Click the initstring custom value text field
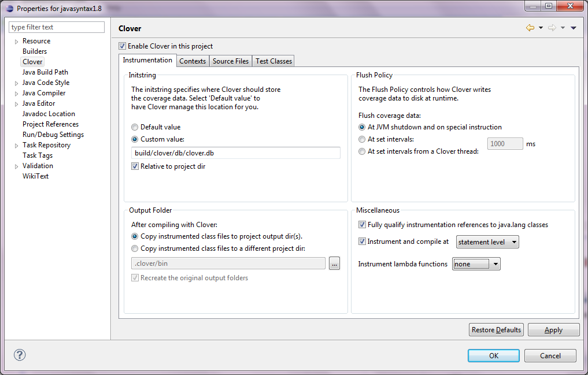588x375 pixels. coord(235,153)
